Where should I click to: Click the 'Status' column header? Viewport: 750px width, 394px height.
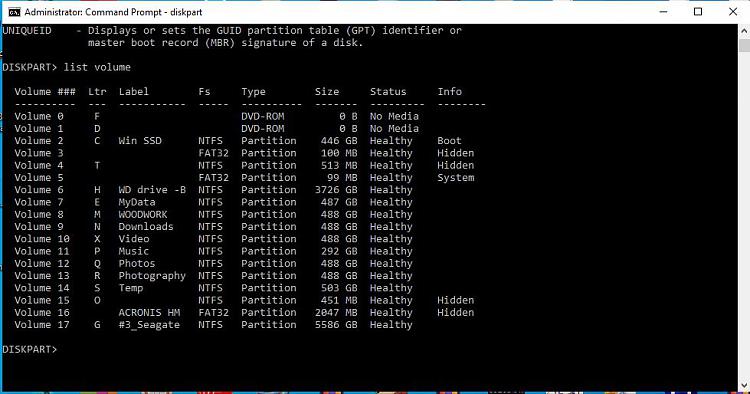388,92
